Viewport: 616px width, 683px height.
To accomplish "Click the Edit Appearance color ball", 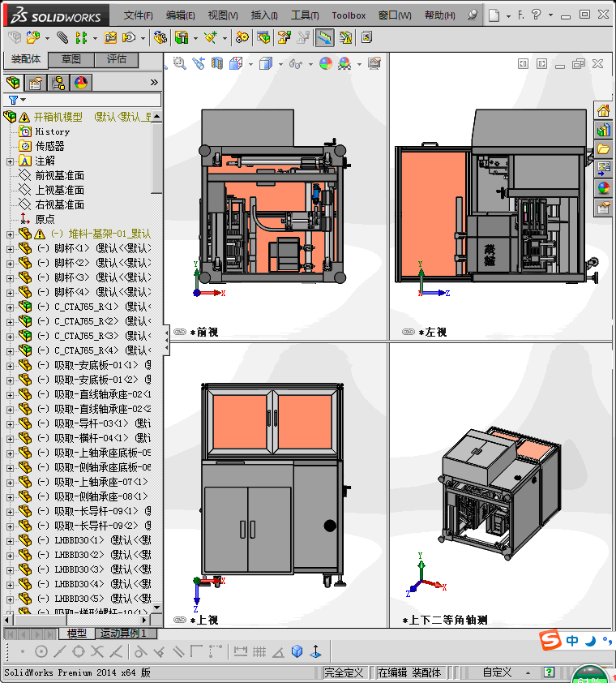I will coord(326,64).
